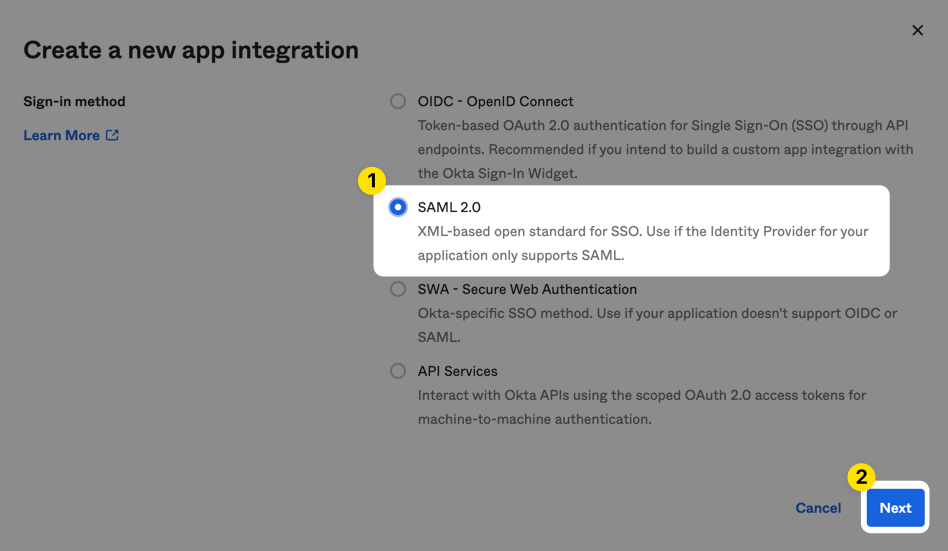The width and height of the screenshot is (948, 551).
Task: Click the Next button
Action: click(895, 507)
